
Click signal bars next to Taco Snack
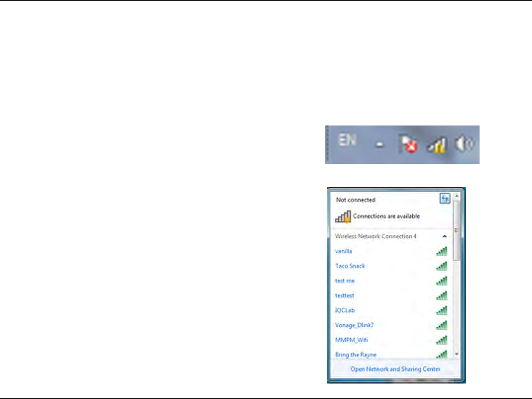(x=442, y=266)
